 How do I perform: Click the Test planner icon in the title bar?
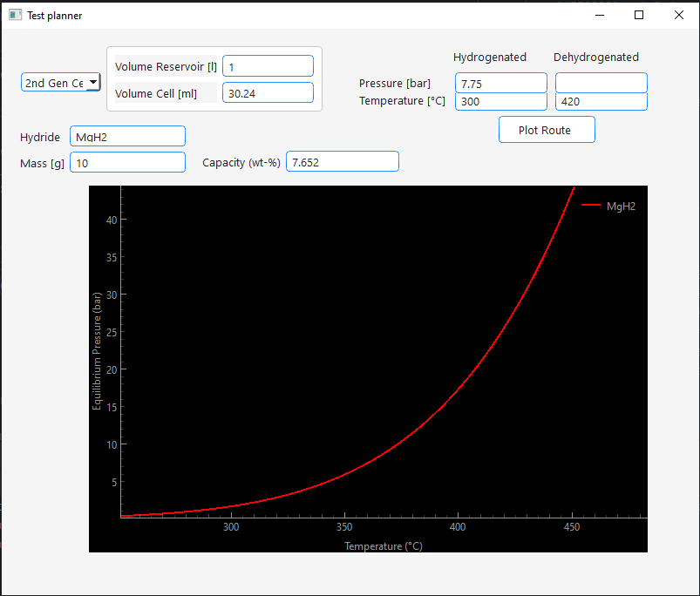tap(15, 15)
